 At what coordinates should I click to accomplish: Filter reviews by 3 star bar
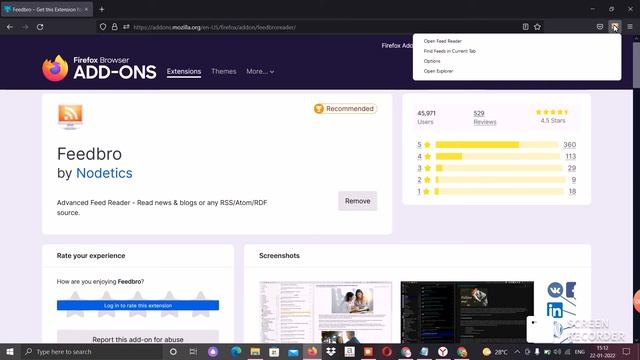tap(498, 168)
